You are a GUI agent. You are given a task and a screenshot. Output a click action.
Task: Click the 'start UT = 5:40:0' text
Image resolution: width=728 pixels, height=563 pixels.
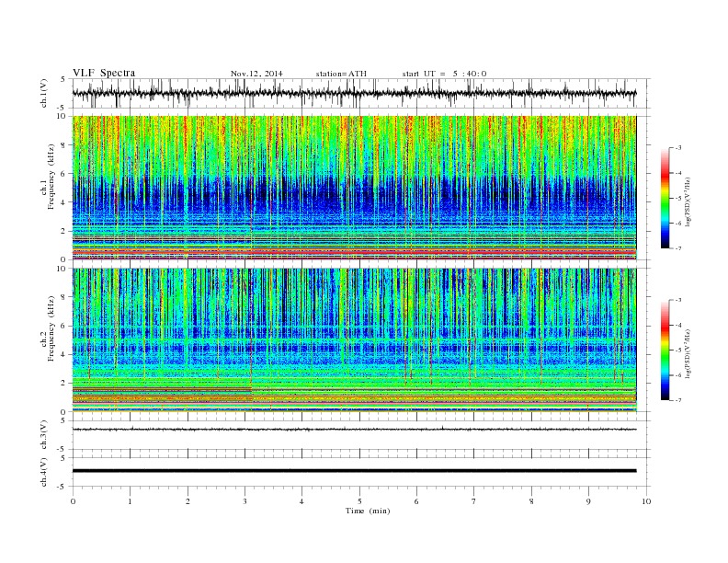[x=444, y=74]
